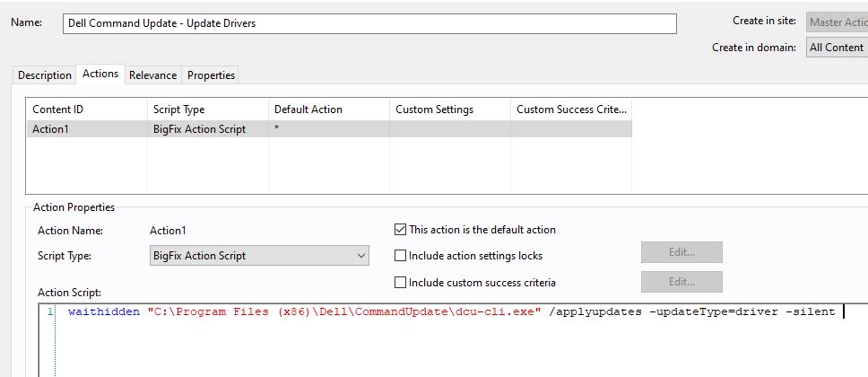Open the Properties tab
Image resolution: width=868 pixels, height=377 pixels.
click(x=211, y=75)
